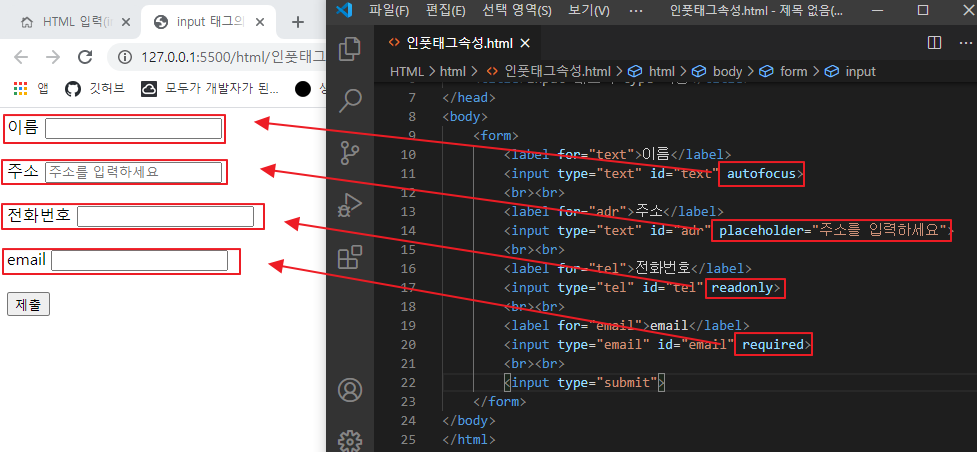Open the 앱 apps bookmark

(x=31, y=89)
